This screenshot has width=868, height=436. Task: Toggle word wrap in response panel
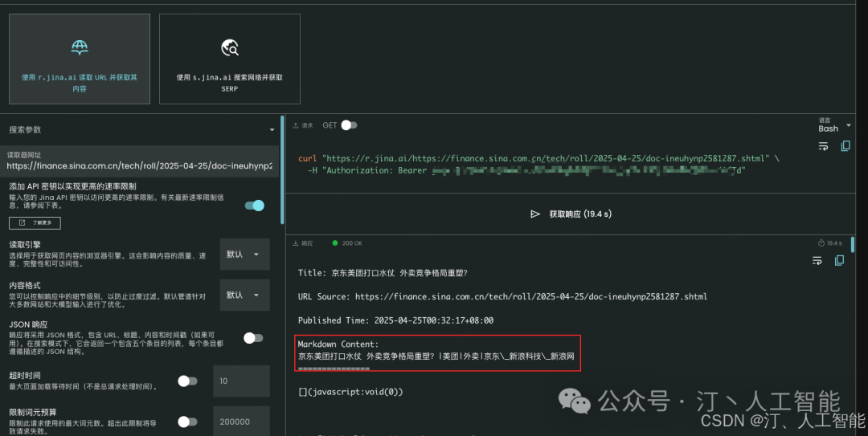click(x=817, y=261)
